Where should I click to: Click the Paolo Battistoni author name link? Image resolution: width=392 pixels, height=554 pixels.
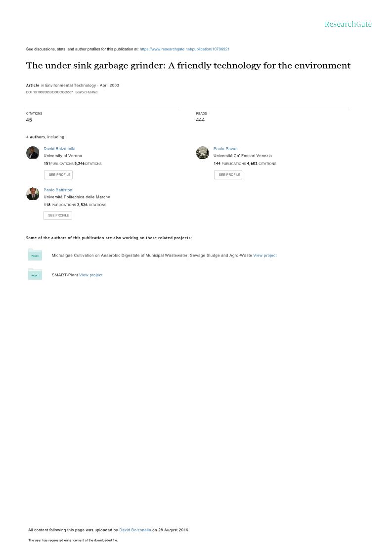pyautogui.click(x=58, y=190)
